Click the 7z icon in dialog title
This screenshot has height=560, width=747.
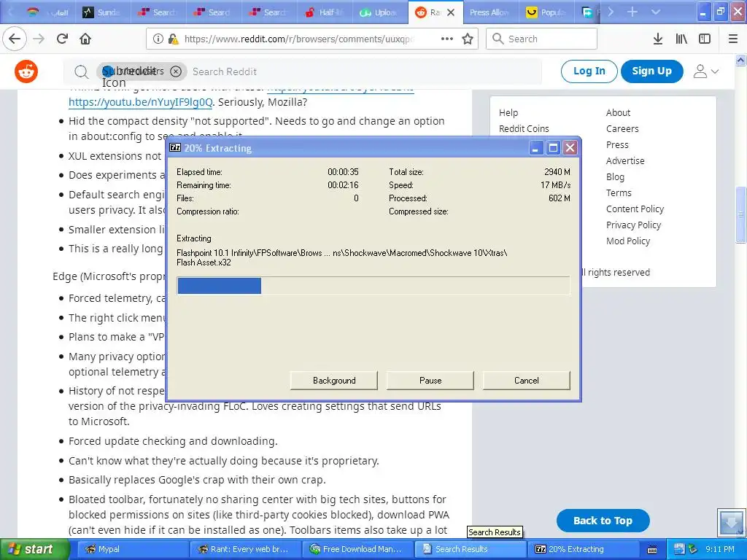tap(175, 147)
